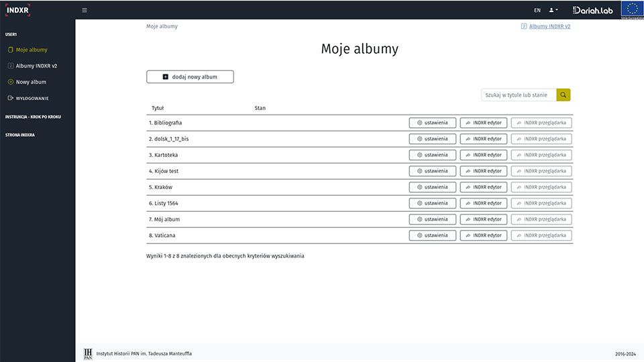Click the plus icon on 'dodaj nowy album'

click(x=166, y=77)
